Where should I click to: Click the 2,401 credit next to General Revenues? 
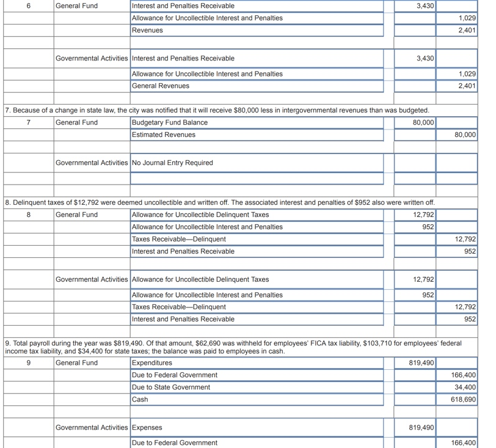click(x=456, y=86)
